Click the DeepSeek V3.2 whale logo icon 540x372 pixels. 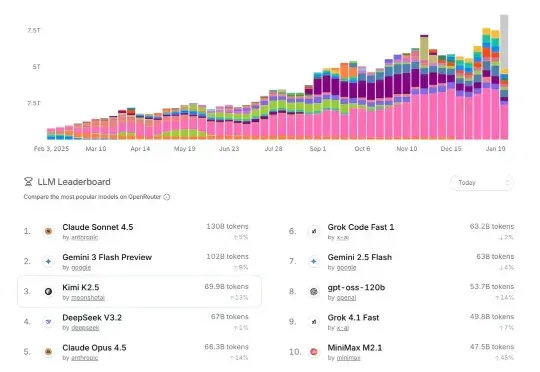[49, 322]
